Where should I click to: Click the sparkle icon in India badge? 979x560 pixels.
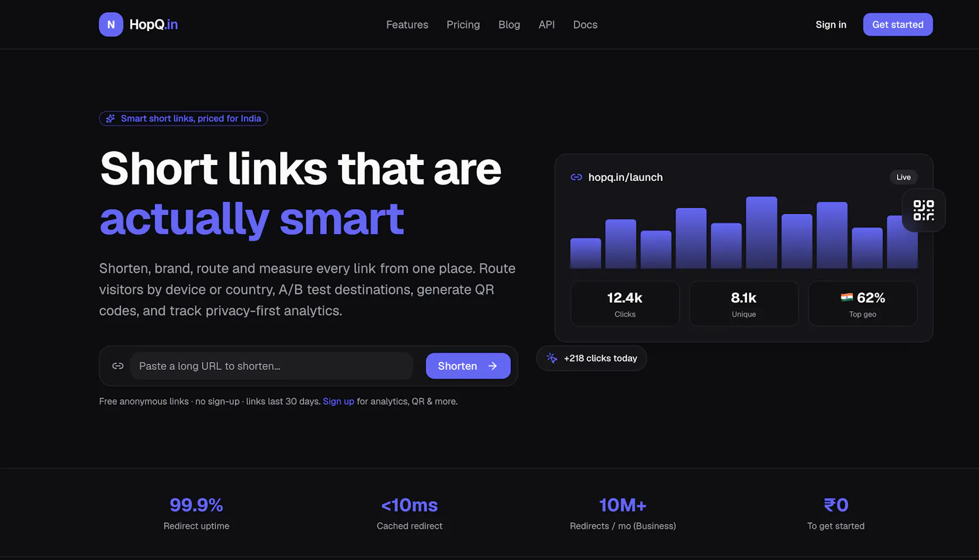point(110,119)
